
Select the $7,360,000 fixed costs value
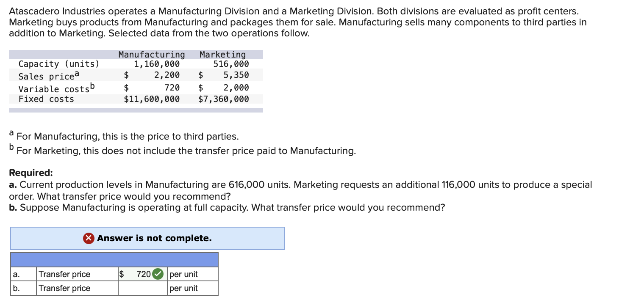[x=224, y=99]
